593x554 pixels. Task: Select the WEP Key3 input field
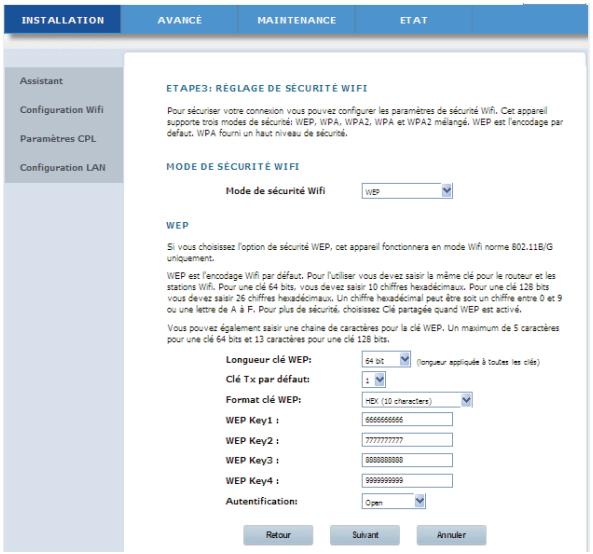(407, 460)
